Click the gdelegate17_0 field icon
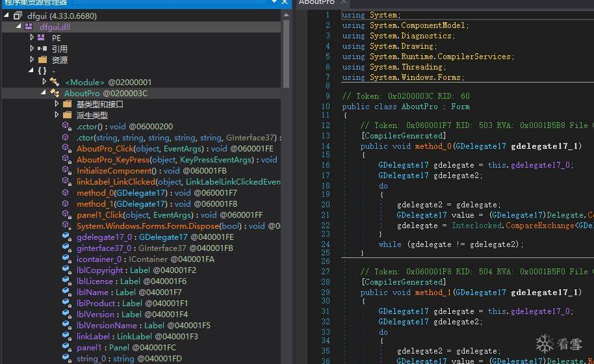The image size is (594, 364). [67, 237]
